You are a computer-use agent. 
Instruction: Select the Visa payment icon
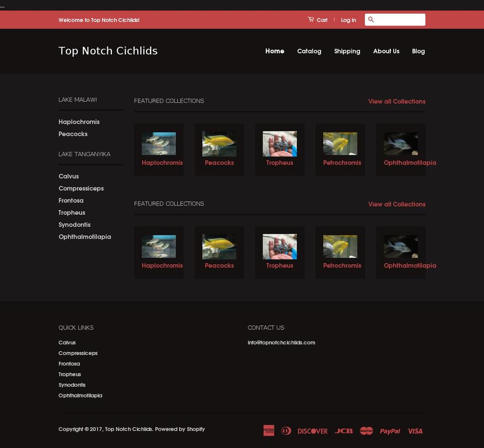[414, 431]
